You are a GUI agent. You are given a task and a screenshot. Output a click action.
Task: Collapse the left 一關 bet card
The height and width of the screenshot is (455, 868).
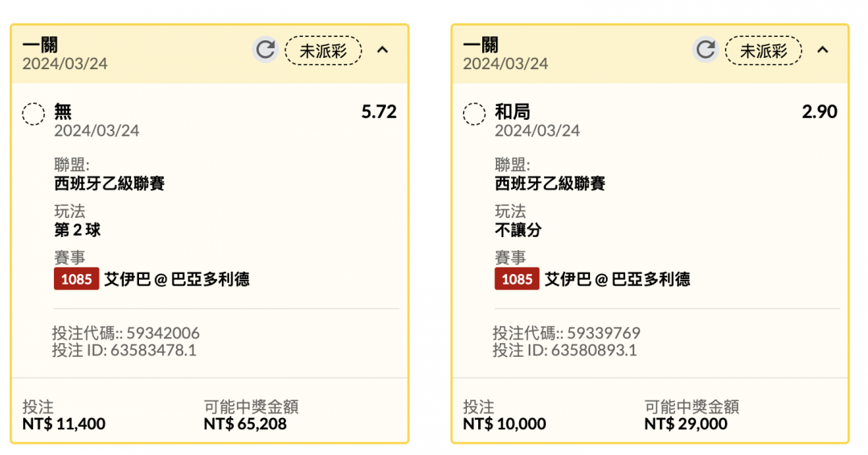383,50
